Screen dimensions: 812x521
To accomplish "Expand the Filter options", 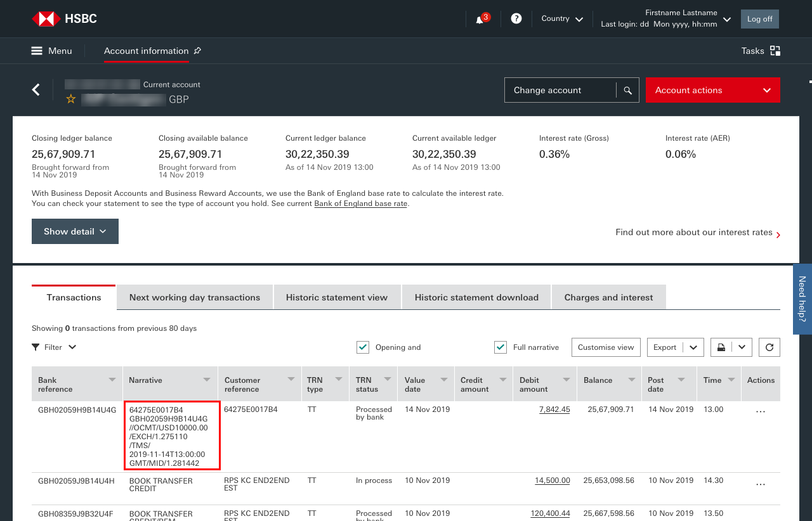I will tap(54, 347).
